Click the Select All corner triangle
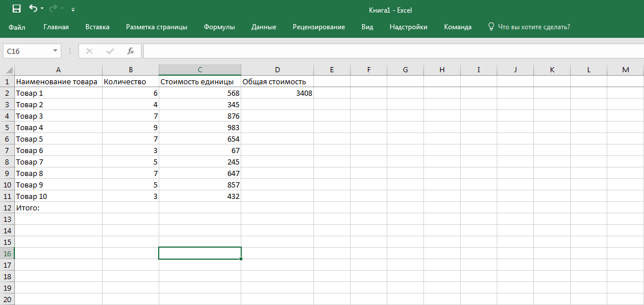Screen dimensions: 644x305 tap(7, 70)
